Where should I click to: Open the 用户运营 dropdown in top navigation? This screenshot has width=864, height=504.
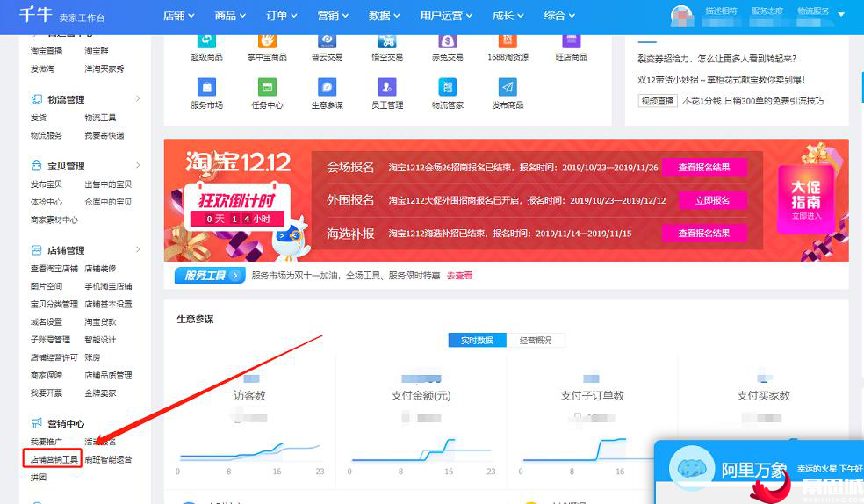(446, 16)
